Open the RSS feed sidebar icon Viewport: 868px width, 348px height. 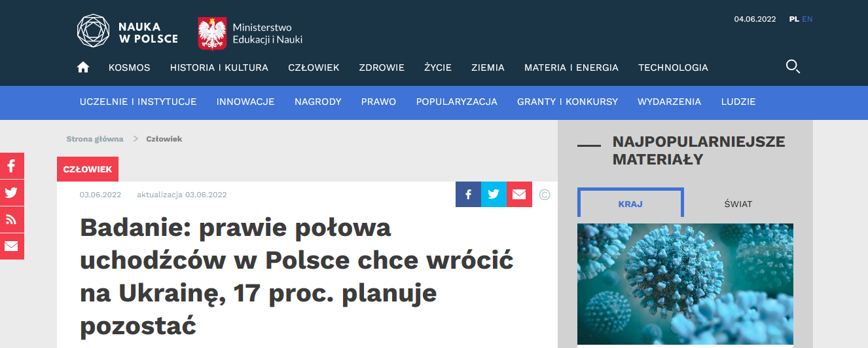click(x=11, y=220)
